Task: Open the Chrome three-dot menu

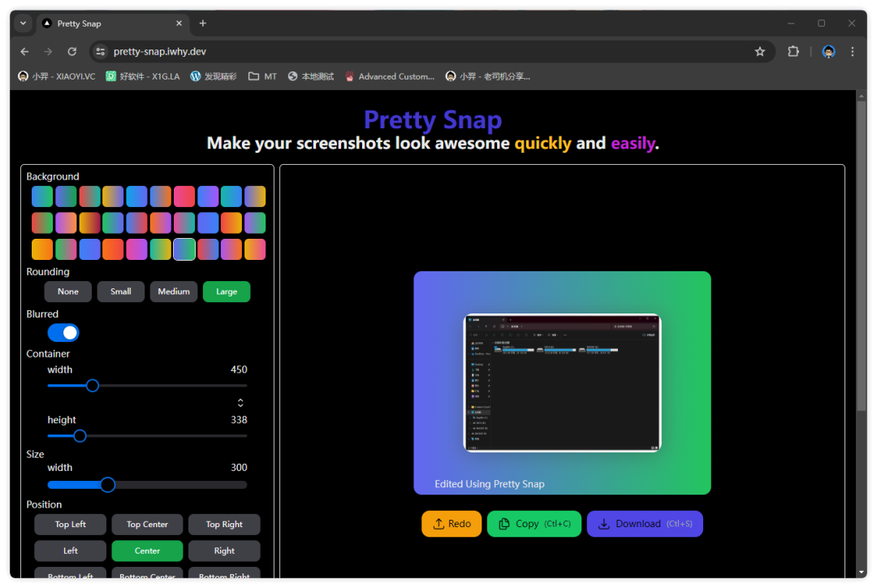Action: (x=852, y=51)
